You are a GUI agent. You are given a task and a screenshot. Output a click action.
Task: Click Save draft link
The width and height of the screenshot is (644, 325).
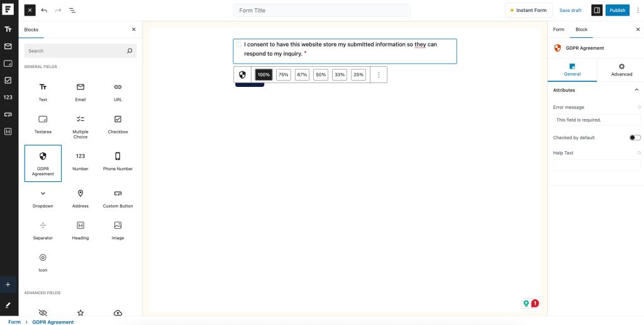point(570,10)
